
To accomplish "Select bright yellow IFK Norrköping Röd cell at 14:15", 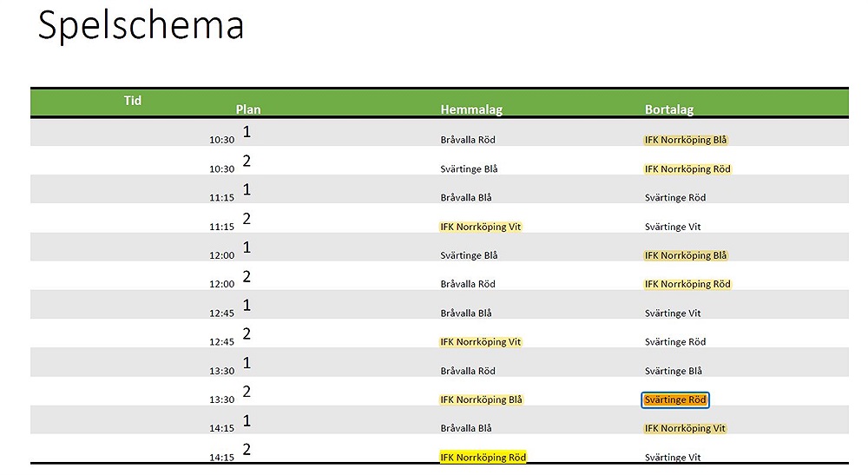I will pos(483,458).
